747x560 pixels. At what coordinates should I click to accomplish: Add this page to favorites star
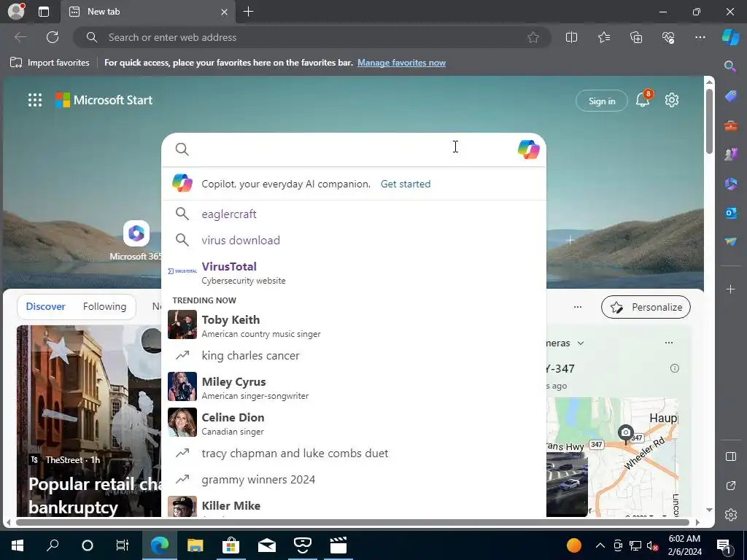point(533,37)
